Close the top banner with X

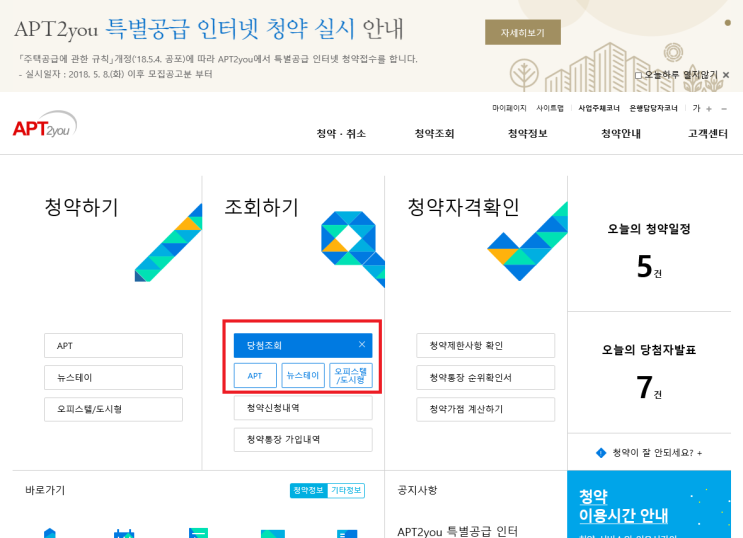(x=725, y=75)
